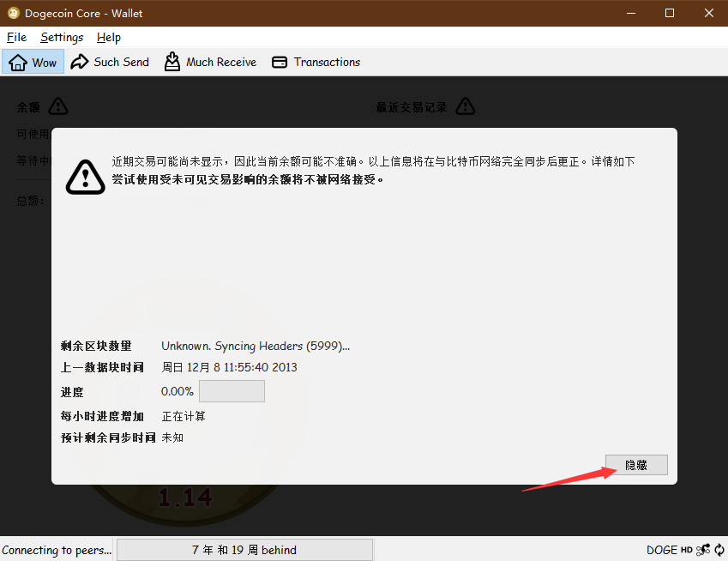Open the Settings menu

click(62, 37)
